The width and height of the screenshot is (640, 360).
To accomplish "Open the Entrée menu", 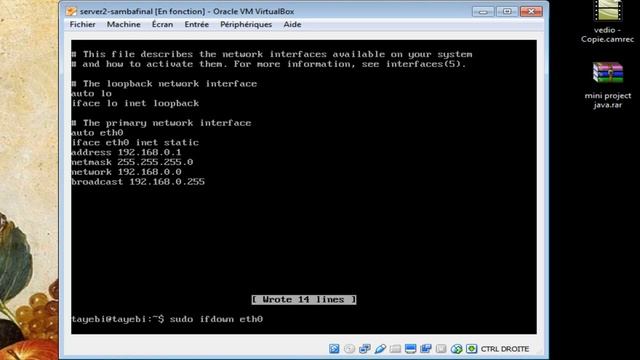I will 196,24.
